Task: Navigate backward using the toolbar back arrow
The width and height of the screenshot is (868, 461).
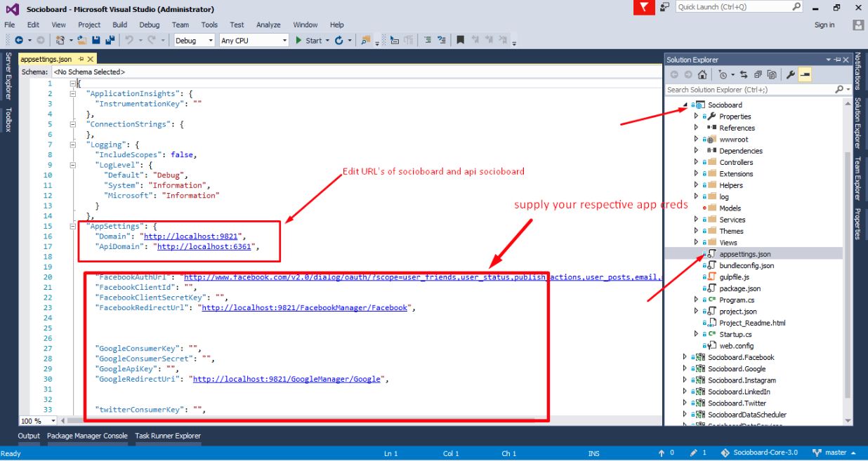Action: point(18,41)
